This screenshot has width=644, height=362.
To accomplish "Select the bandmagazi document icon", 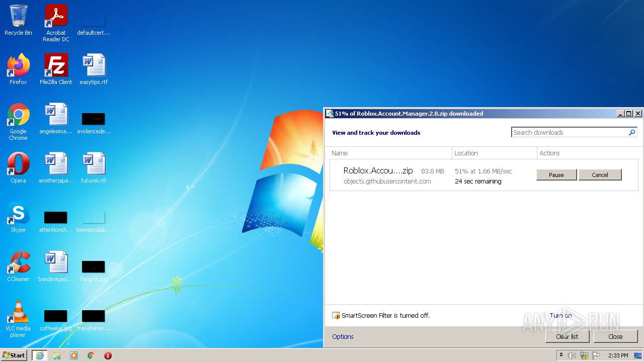I will (56, 266).
